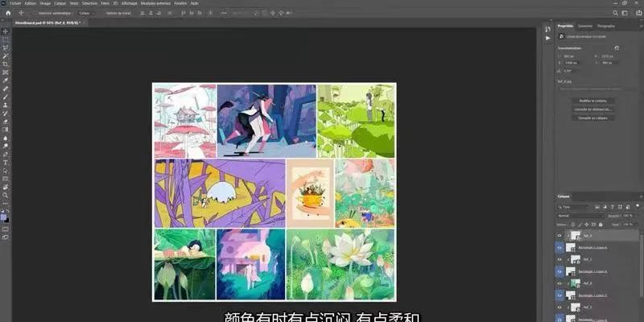The image size is (644, 322).
Task: Click the rotation angle field in Propriétés
Action: [572, 71]
